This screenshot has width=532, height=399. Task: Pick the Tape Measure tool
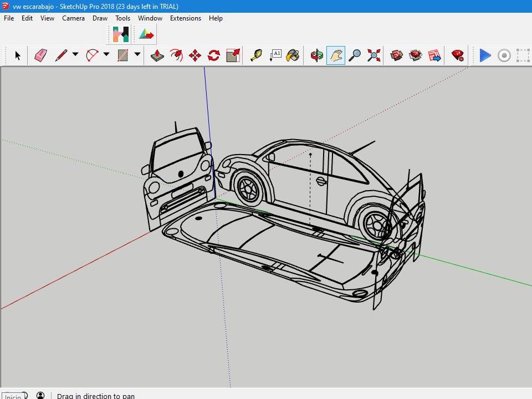click(x=256, y=55)
